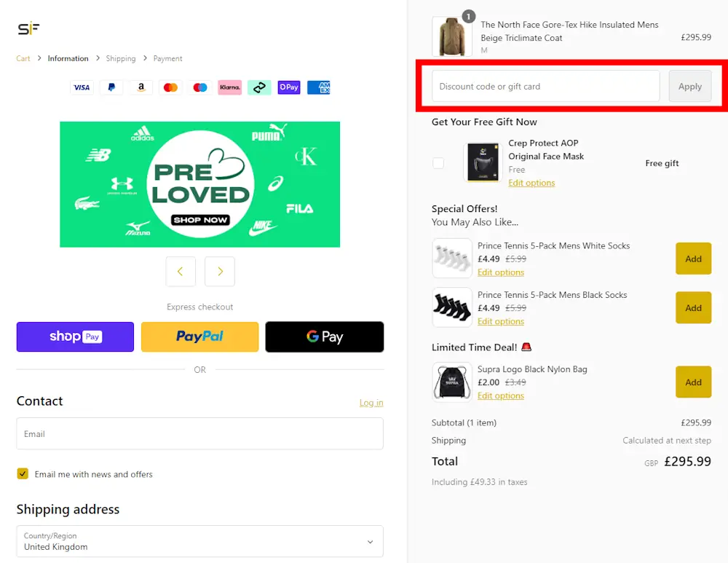The height and width of the screenshot is (563, 728).
Task: Click the Pre Loved Shop Now banner
Action: 199,184
